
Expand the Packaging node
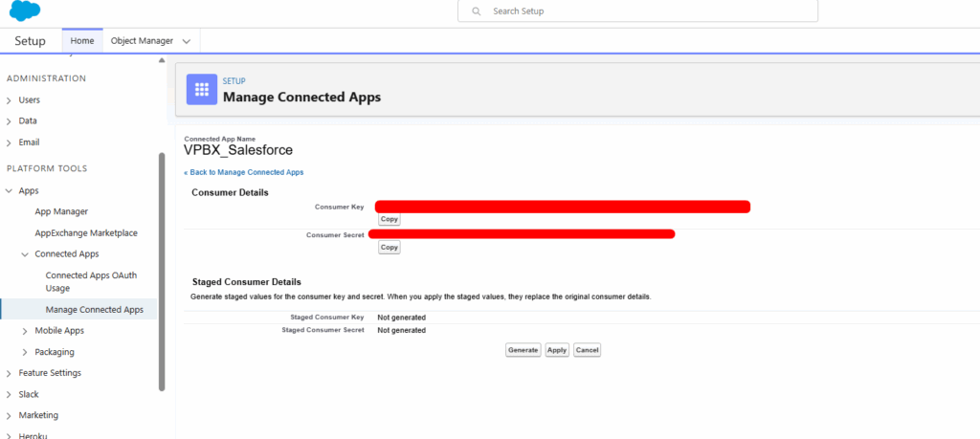(x=25, y=352)
